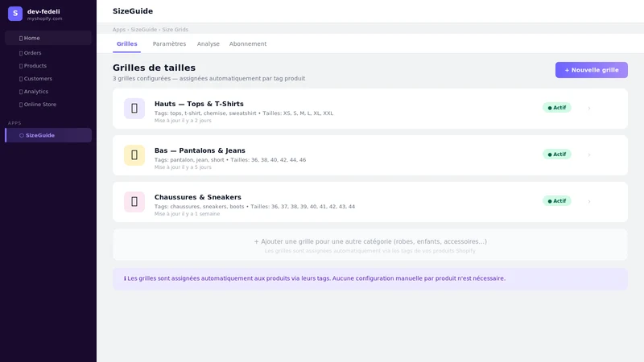The height and width of the screenshot is (362, 644).
Task: Open the Chaussures pink icon tile
Action: click(x=134, y=202)
